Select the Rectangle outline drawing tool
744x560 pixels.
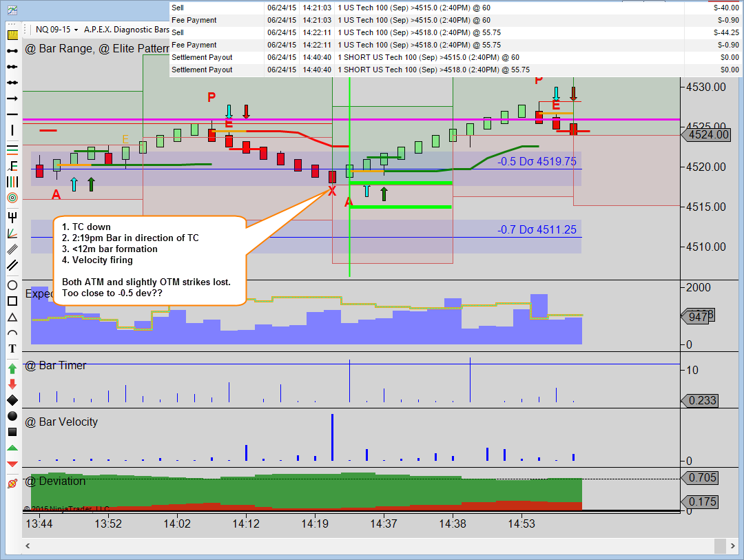tap(12, 301)
